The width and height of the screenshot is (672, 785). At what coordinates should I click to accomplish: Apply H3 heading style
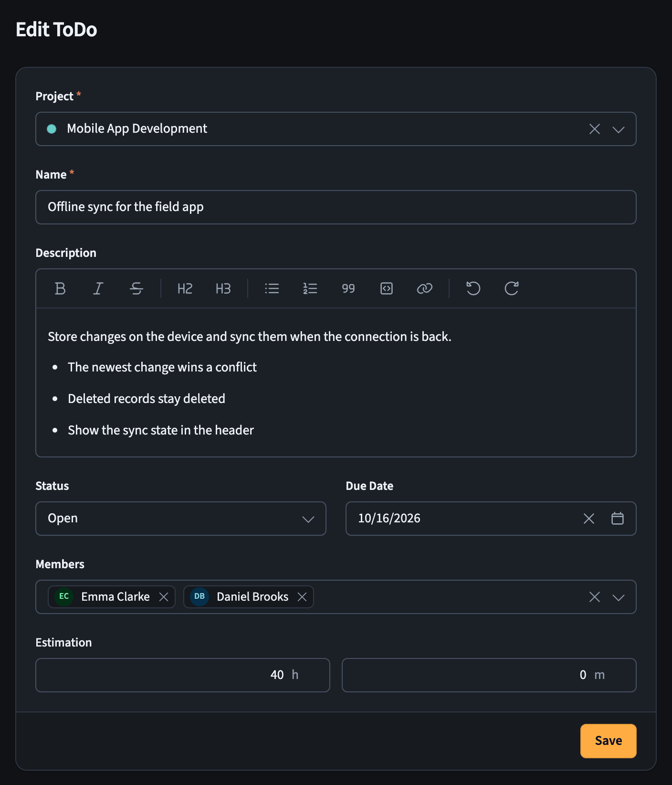pyautogui.click(x=223, y=288)
